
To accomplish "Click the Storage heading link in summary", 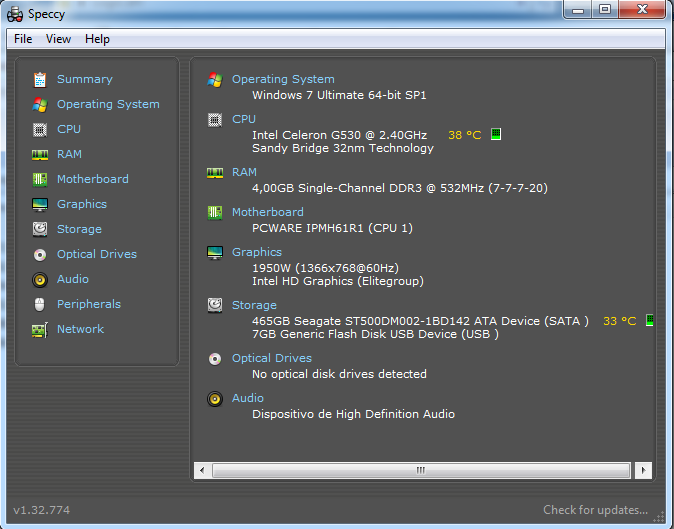I will tap(254, 306).
